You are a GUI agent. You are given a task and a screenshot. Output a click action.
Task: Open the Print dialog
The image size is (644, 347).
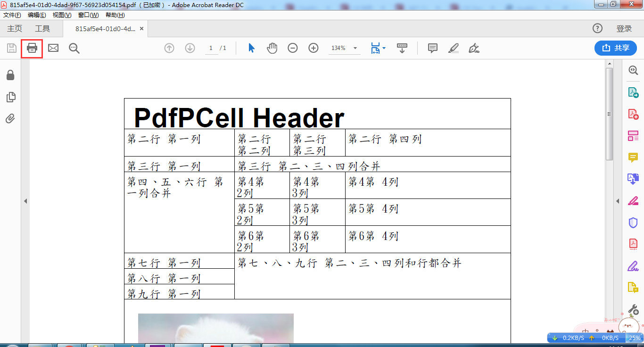tap(32, 48)
